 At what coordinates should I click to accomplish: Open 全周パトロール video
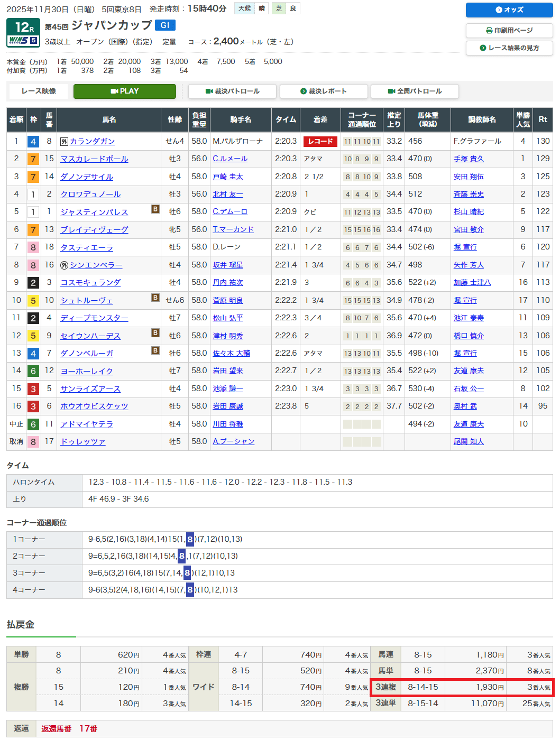[415, 91]
